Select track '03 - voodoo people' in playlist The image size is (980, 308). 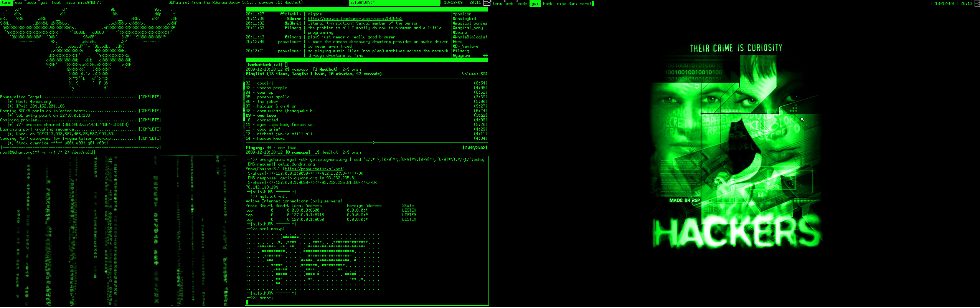pyautogui.click(x=366, y=88)
